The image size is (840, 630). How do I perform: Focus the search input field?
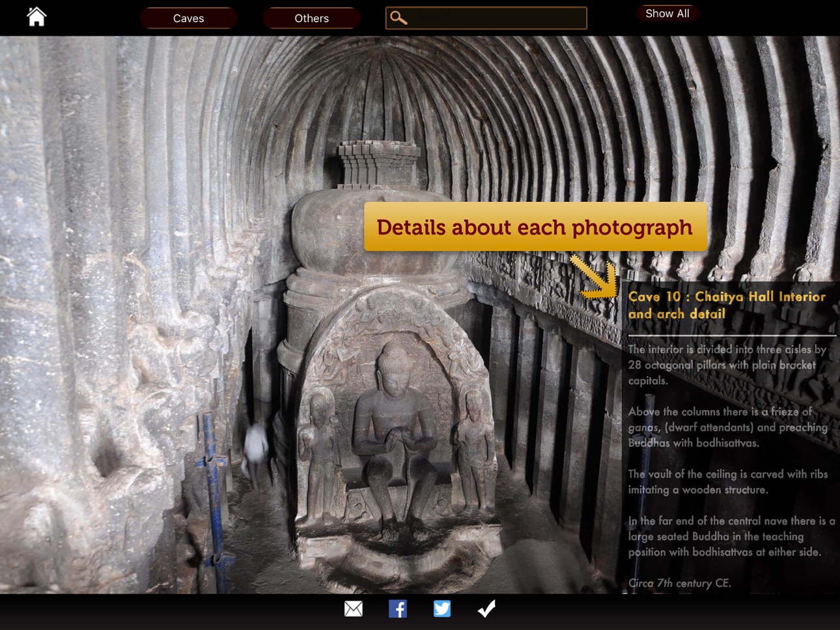(x=486, y=18)
